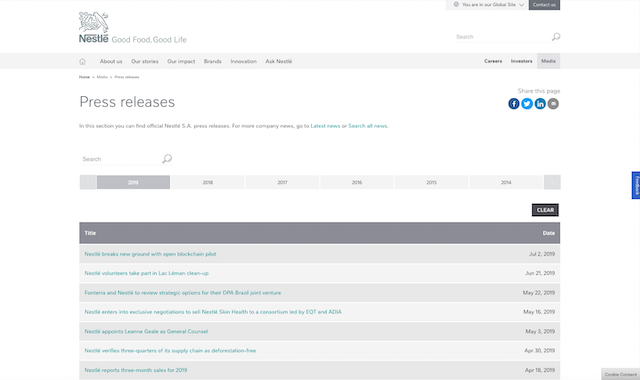
Task: Open Leanne Geale General Counsel release
Action: pos(146,331)
